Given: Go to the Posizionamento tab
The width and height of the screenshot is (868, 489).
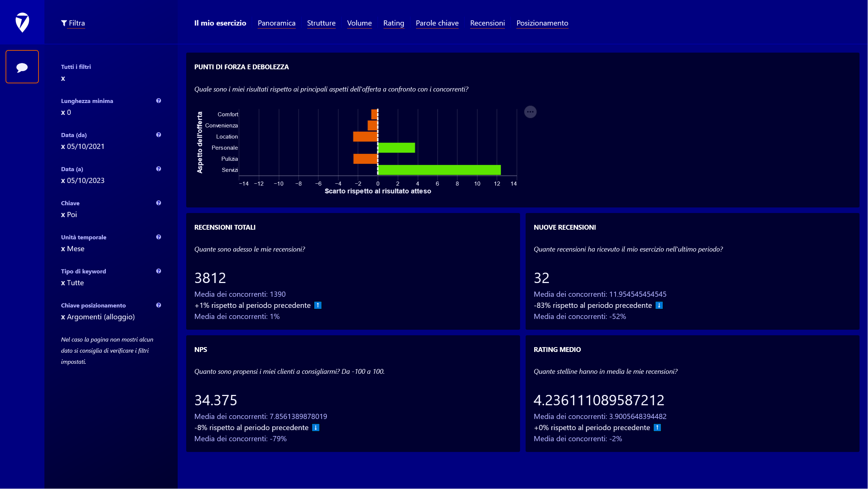Looking at the screenshot, I should coord(542,23).
